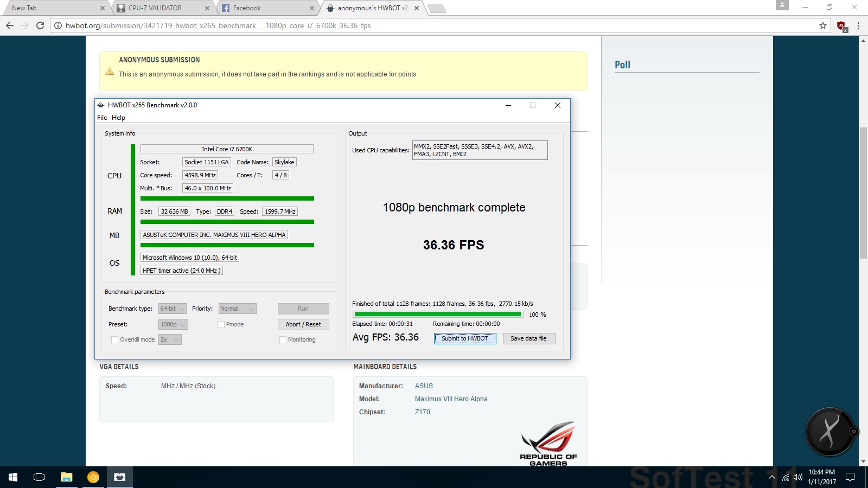Click the round X floating widget
This screenshot has height=488, width=868.
pyautogui.click(x=829, y=432)
